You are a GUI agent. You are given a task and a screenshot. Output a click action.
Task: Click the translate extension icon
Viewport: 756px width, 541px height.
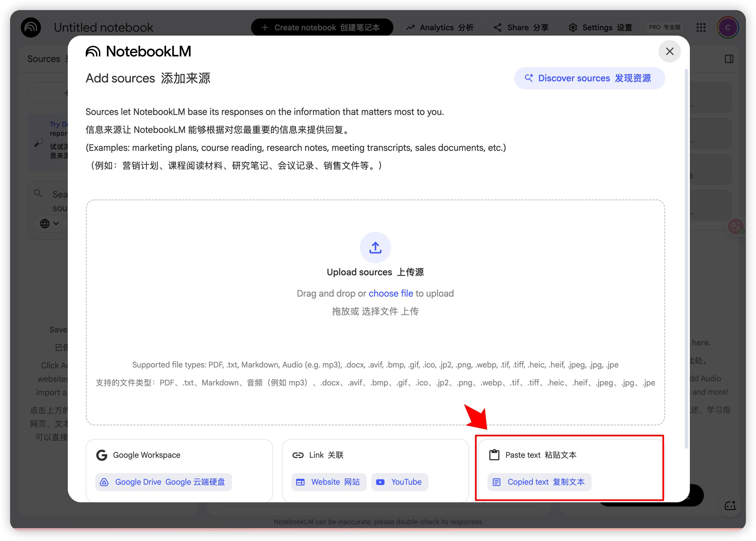click(x=735, y=227)
